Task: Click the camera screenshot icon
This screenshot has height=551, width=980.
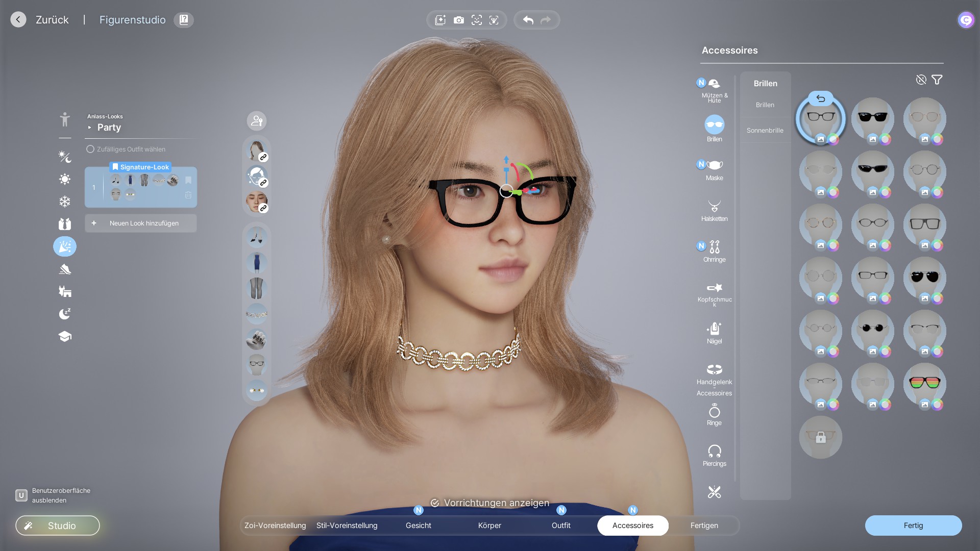Action: (x=459, y=20)
